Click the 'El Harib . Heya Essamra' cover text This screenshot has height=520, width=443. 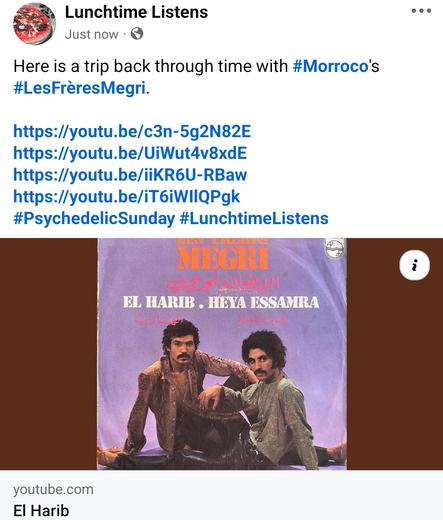pyautogui.click(x=221, y=303)
